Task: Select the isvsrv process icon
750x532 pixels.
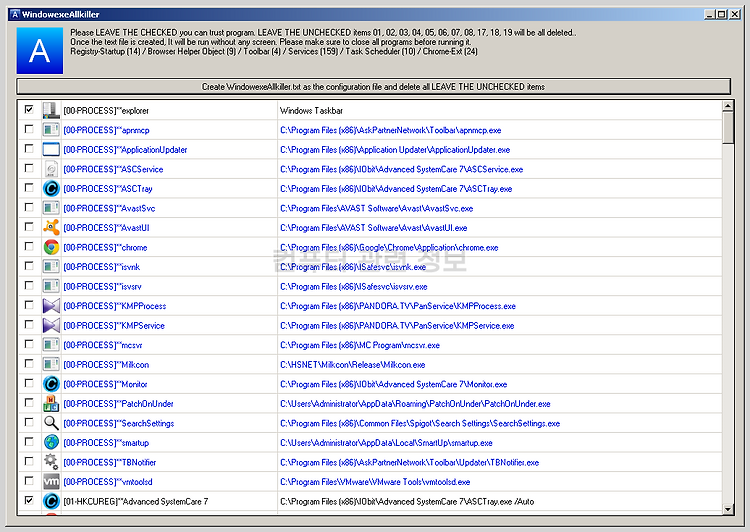Action: pyautogui.click(x=51, y=287)
